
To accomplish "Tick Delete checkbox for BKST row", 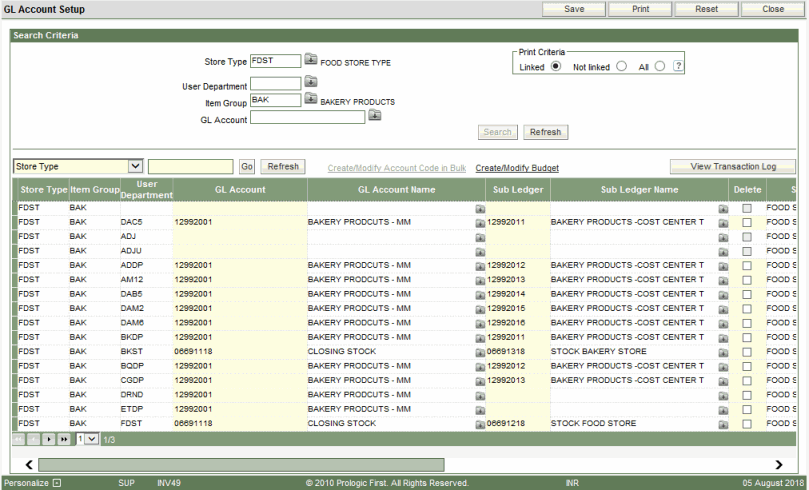I will [x=747, y=352].
